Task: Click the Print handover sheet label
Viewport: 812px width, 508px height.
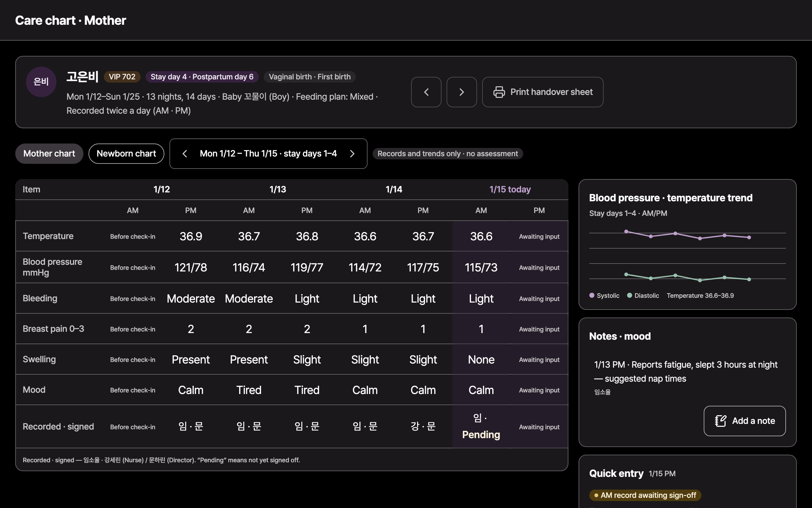Action: pyautogui.click(x=551, y=92)
